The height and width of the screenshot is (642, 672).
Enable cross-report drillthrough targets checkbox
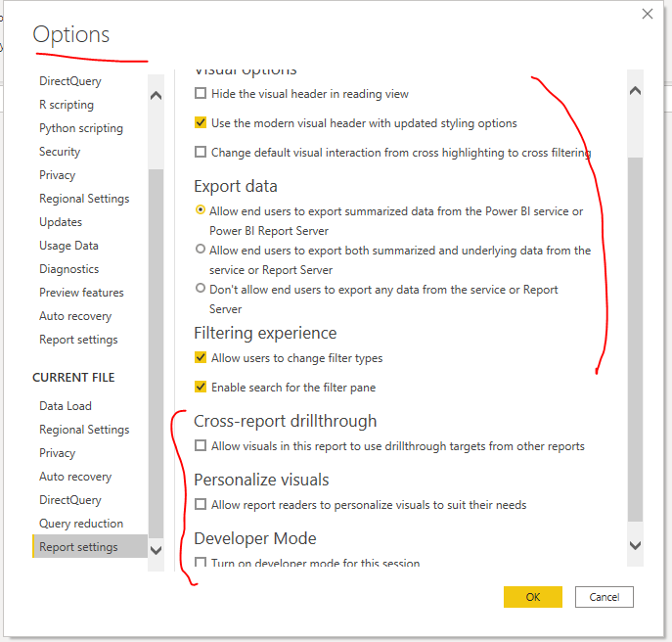pos(201,445)
